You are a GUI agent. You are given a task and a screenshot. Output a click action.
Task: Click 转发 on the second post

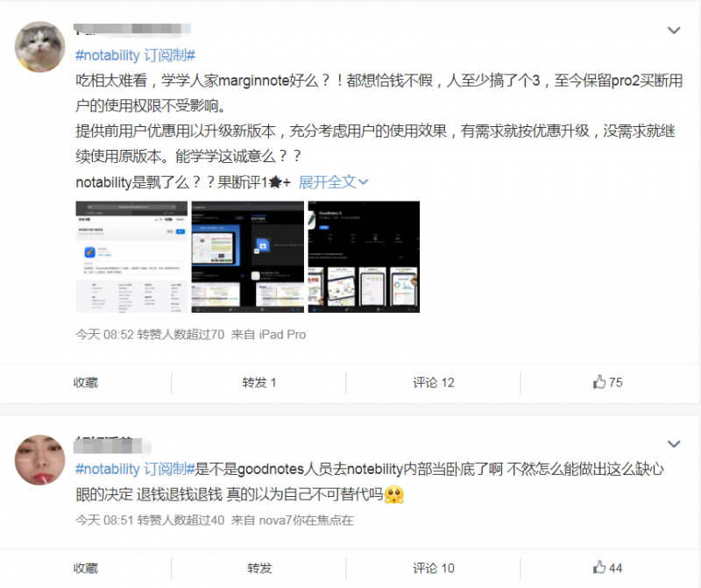tap(259, 569)
